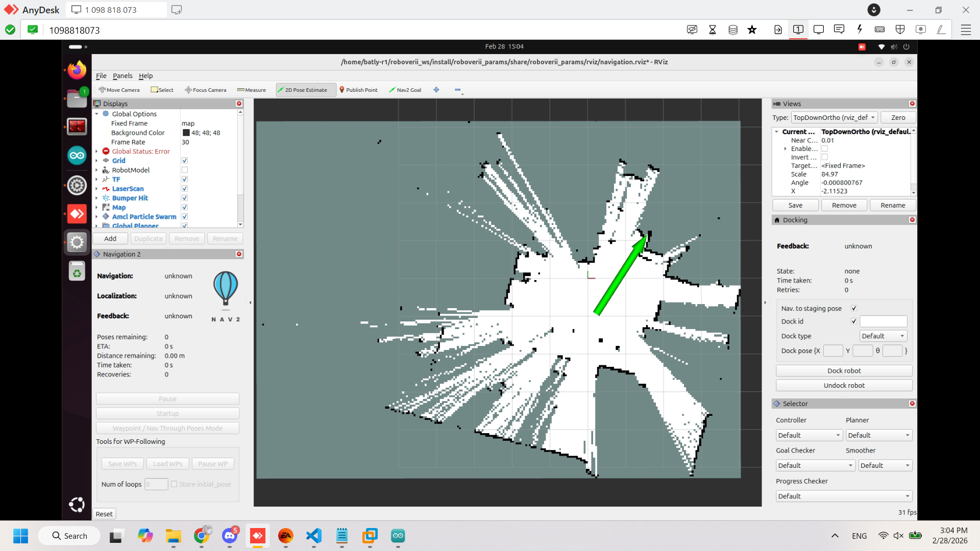Click the add-tool plus icon in toolbar
Viewport: 980px width, 551px height.
(436, 90)
